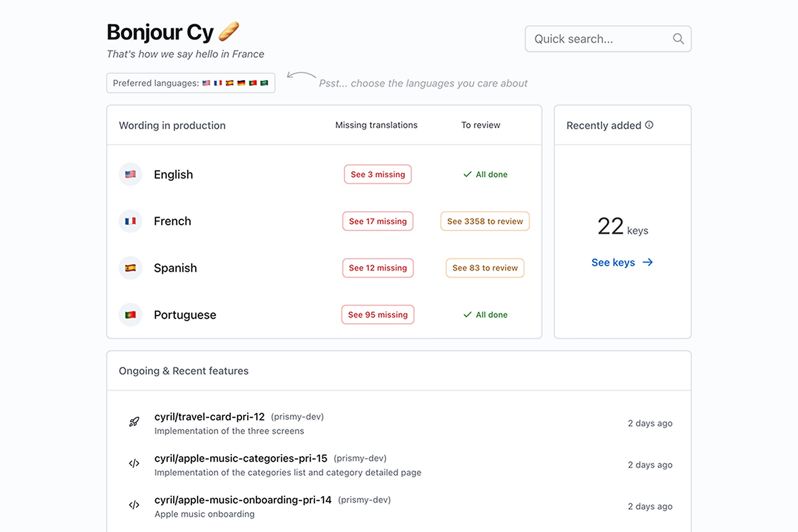The height and width of the screenshot is (532, 798).
Task: Open cyril/apple-music-onboarding-pri-14 feature
Action: point(243,500)
